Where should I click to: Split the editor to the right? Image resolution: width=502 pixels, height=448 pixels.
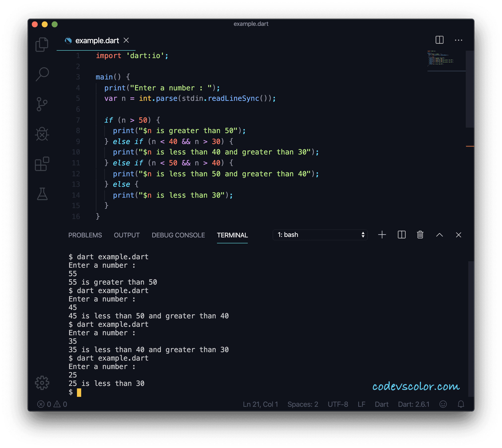[439, 40]
